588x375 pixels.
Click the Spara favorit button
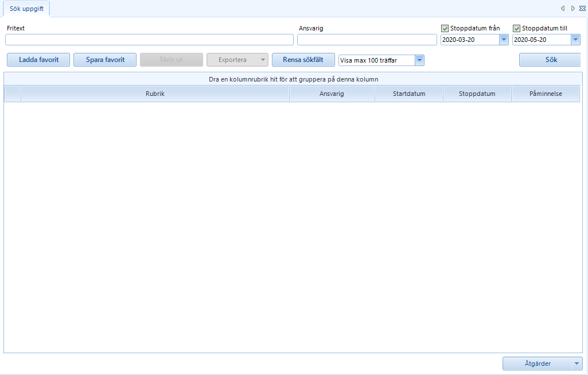pos(105,60)
